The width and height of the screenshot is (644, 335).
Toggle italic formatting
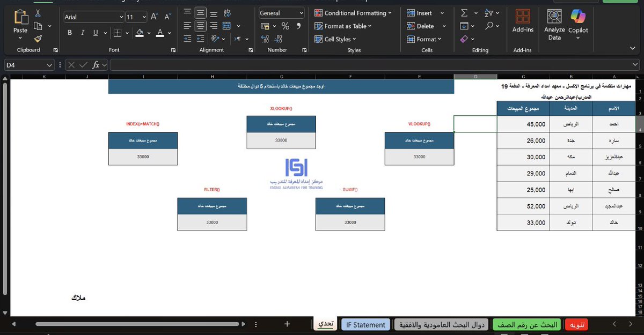click(x=83, y=33)
